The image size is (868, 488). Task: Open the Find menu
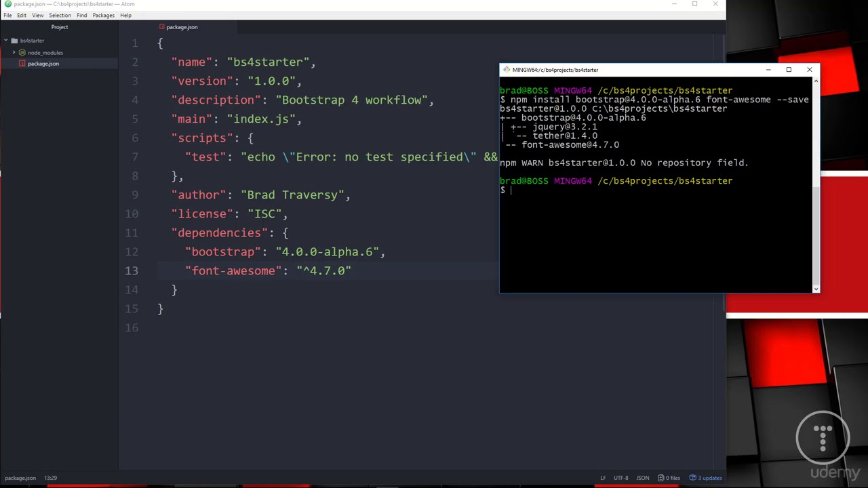pyautogui.click(x=81, y=15)
